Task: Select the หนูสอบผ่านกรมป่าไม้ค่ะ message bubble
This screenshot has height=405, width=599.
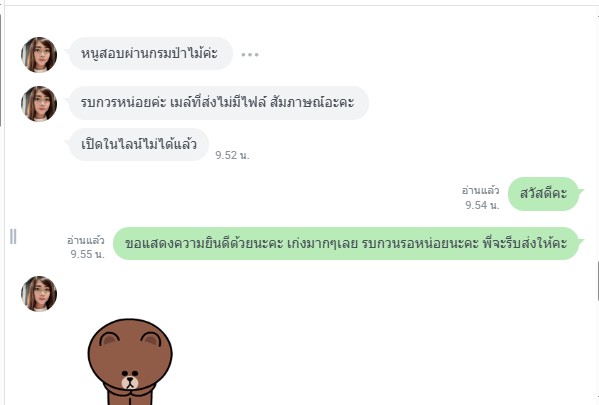Action: [x=151, y=53]
